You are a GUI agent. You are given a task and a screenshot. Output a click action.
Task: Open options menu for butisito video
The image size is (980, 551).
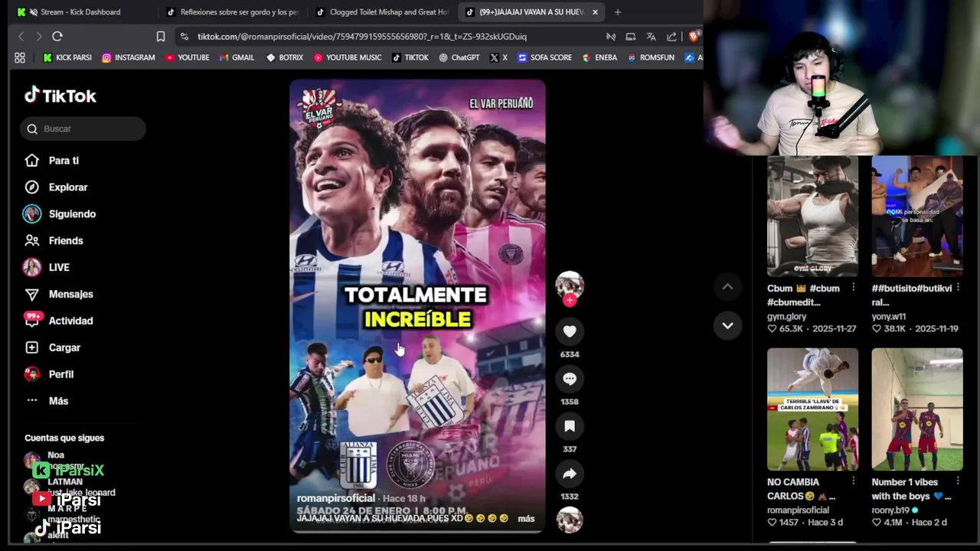(958, 288)
